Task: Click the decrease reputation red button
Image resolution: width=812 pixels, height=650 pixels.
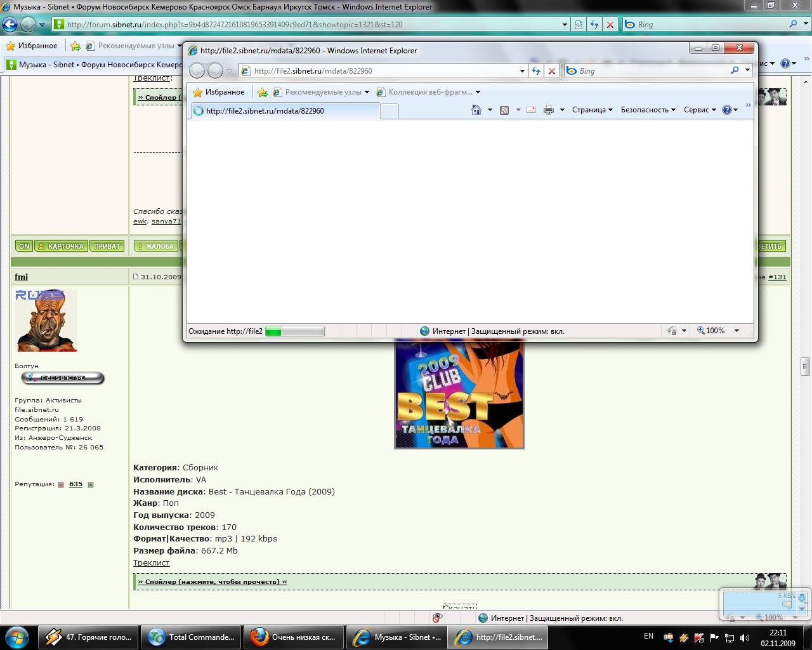Action: tap(61, 484)
